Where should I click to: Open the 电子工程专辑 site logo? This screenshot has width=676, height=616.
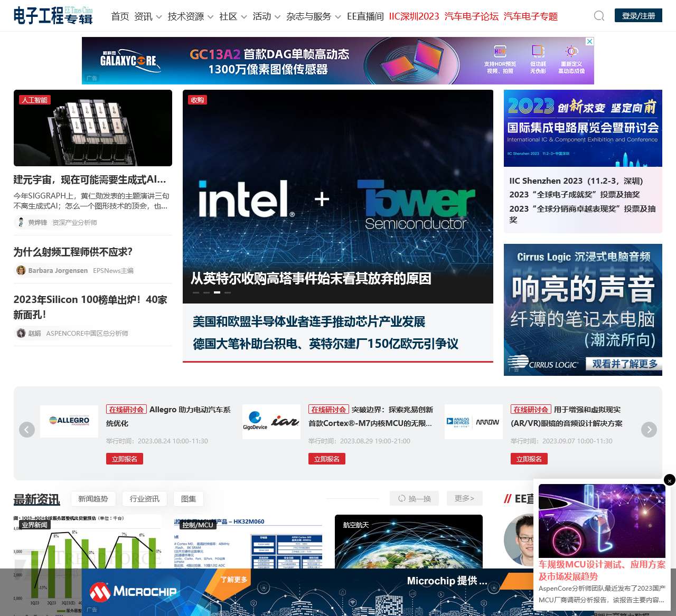coord(53,16)
